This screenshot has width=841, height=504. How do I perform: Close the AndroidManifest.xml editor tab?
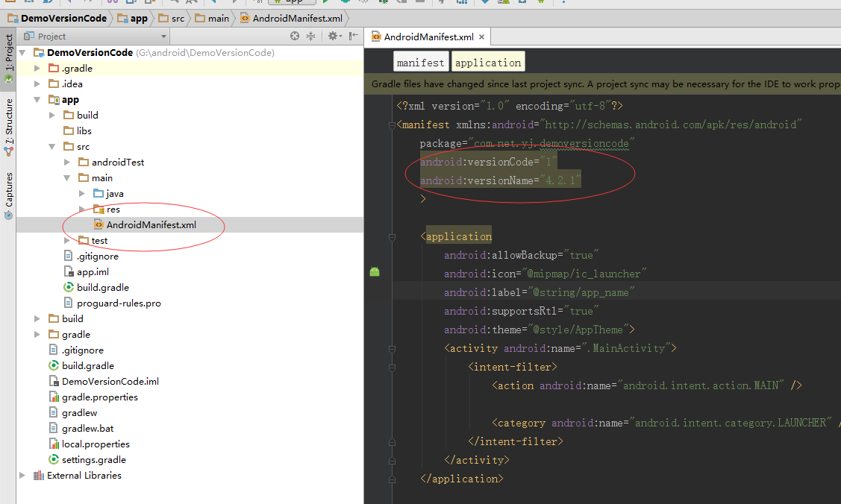click(x=481, y=37)
